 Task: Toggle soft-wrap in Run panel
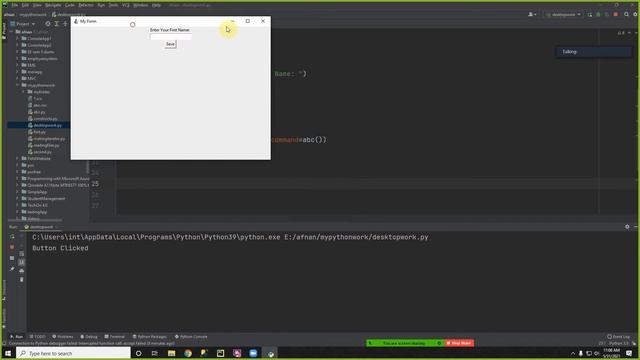click(22, 253)
